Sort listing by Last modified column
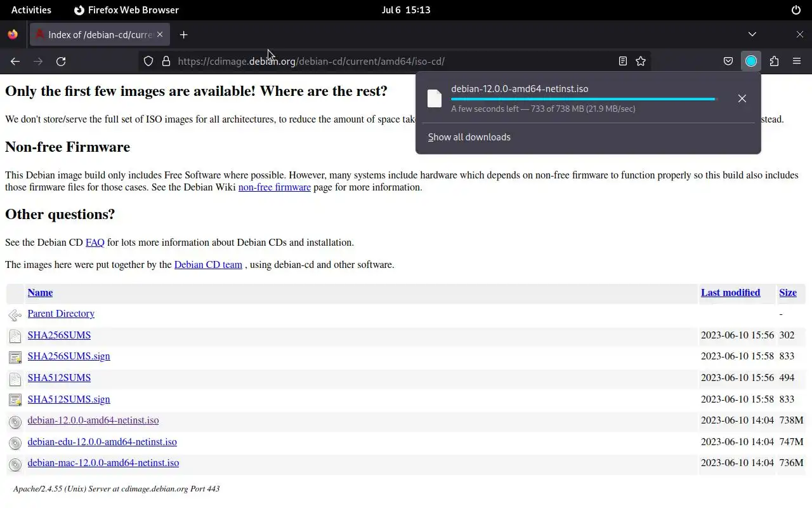 point(730,293)
